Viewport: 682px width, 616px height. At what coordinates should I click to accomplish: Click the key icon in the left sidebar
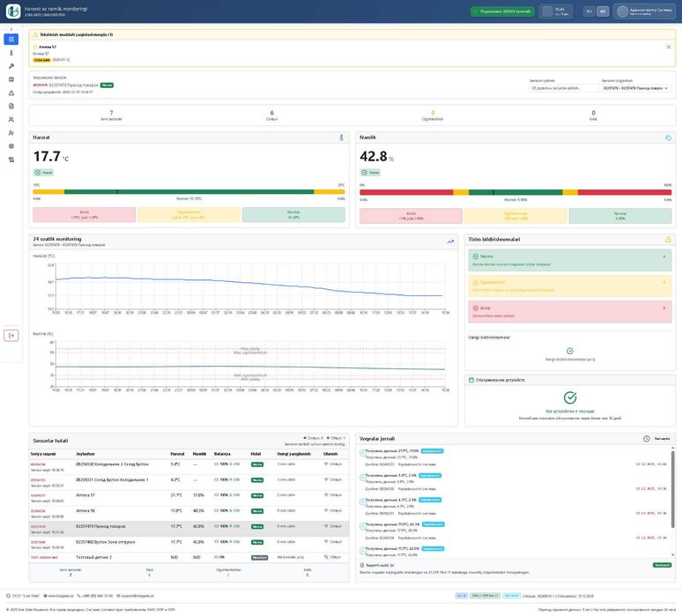11,66
